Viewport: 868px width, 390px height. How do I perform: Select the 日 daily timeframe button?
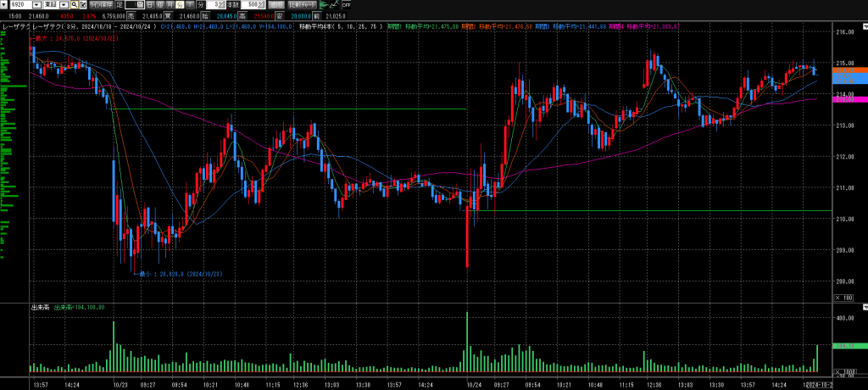click(x=149, y=5)
